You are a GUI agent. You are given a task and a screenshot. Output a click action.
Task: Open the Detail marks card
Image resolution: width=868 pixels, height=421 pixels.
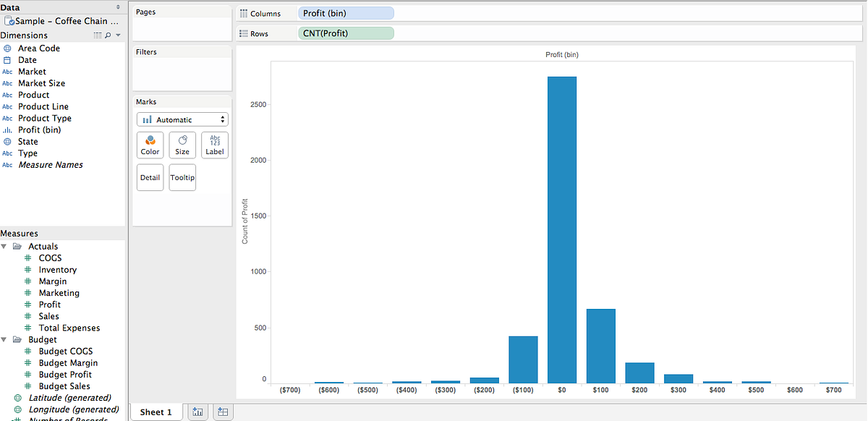[150, 177]
